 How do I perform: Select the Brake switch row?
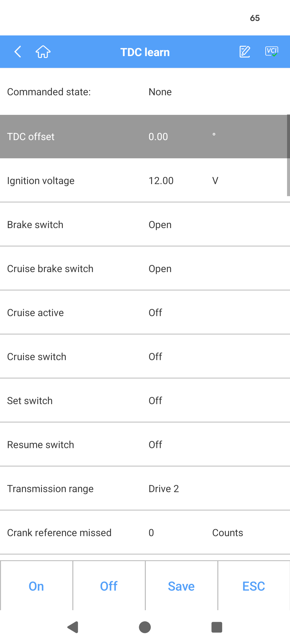pyautogui.click(x=145, y=225)
